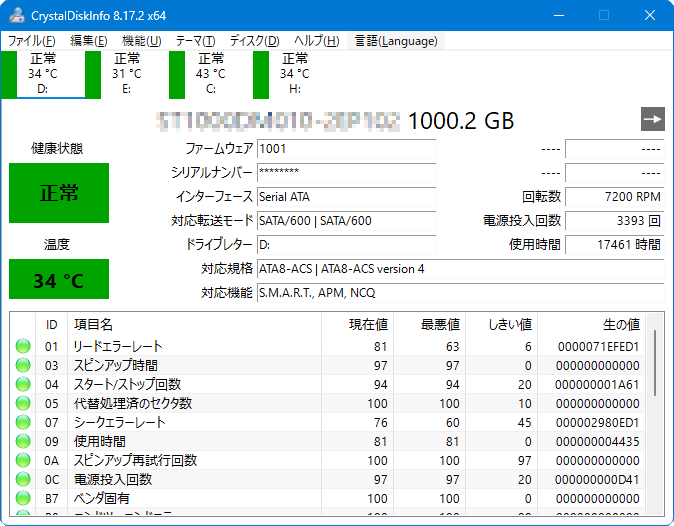Click the ドライブレター field showing D:
The height and width of the screenshot is (526, 674).
point(346,245)
